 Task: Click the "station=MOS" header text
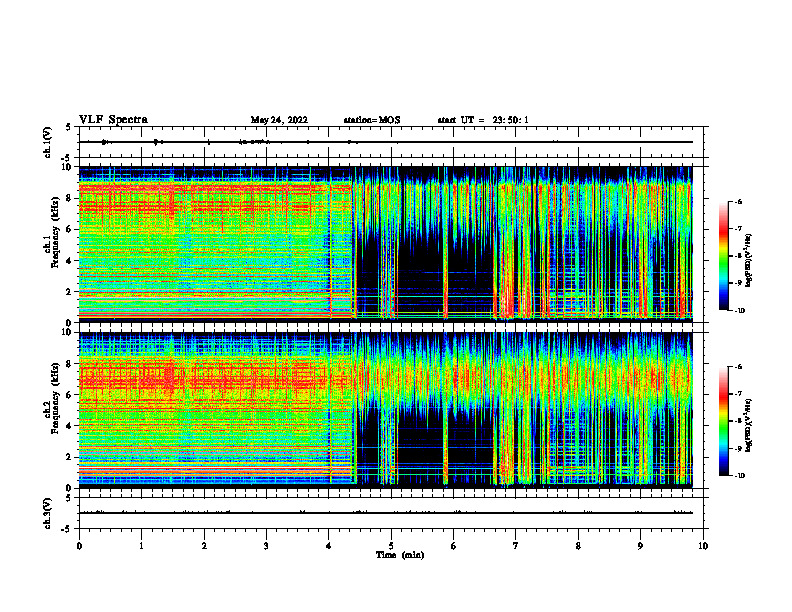point(372,120)
